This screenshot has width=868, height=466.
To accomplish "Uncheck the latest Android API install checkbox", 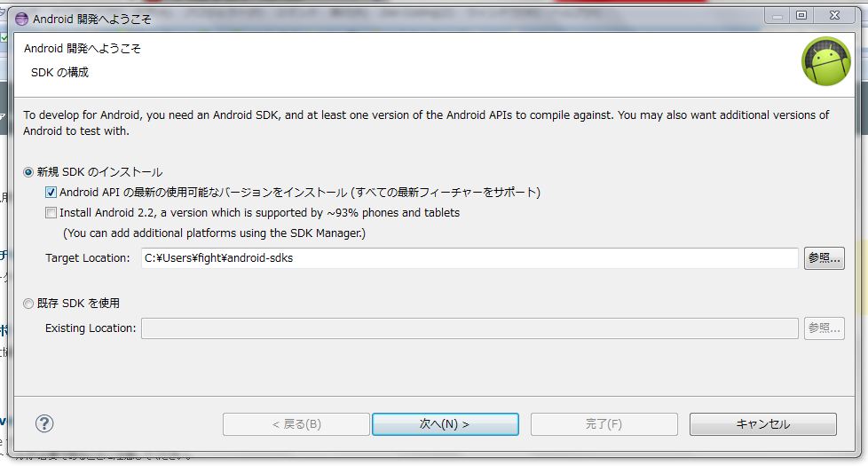I will (51, 193).
